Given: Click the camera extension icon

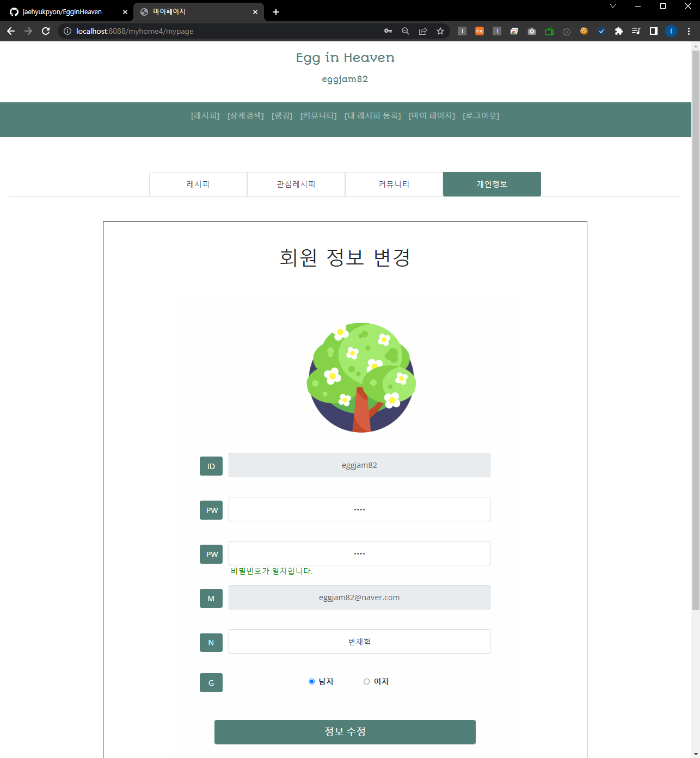Looking at the screenshot, I should click(532, 31).
